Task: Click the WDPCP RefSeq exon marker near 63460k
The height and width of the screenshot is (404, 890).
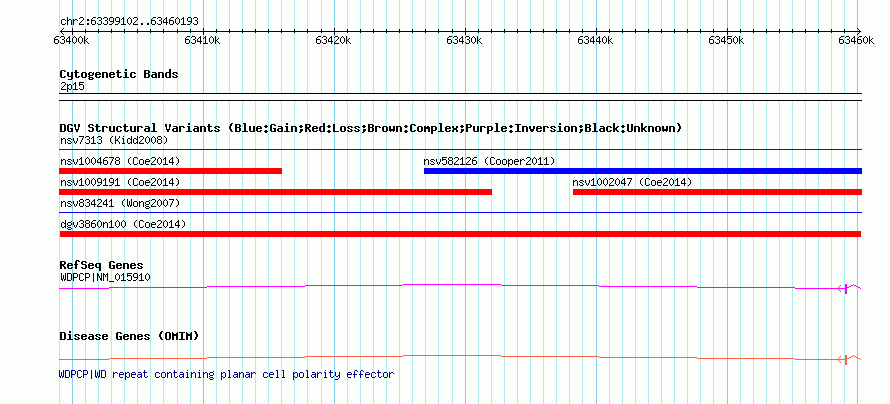Action: tap(846, 289)
